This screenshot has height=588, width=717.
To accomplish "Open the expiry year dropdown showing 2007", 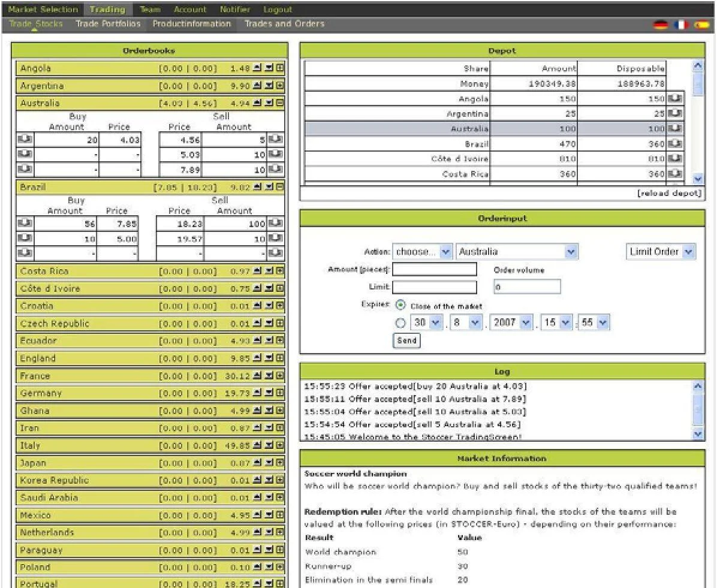I will (x=512, y=322).
